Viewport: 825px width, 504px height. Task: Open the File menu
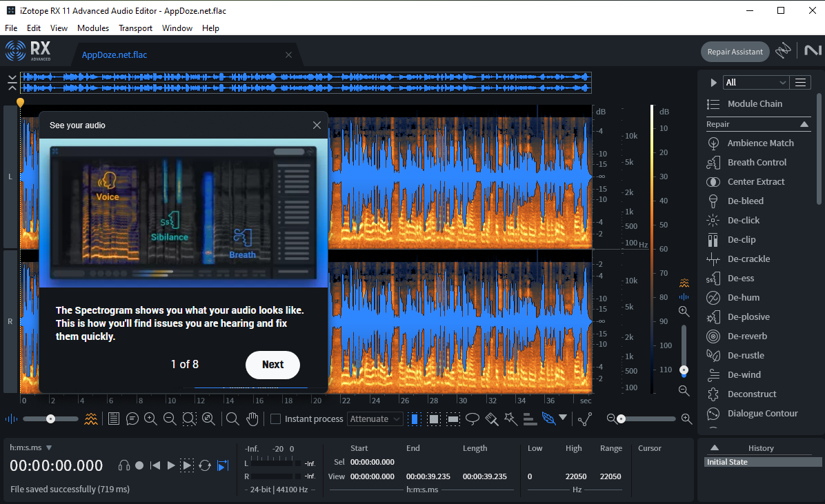(x=11, y=28)
